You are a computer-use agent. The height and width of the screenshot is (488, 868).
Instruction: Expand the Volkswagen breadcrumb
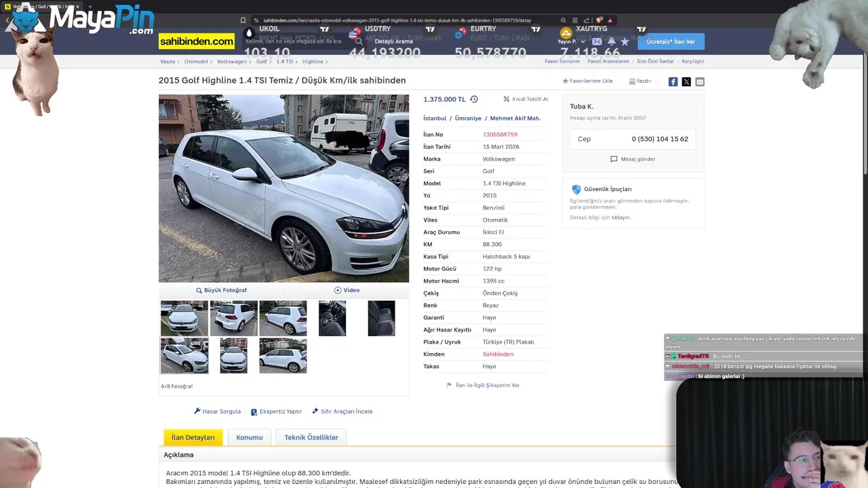tap(234, 62)
